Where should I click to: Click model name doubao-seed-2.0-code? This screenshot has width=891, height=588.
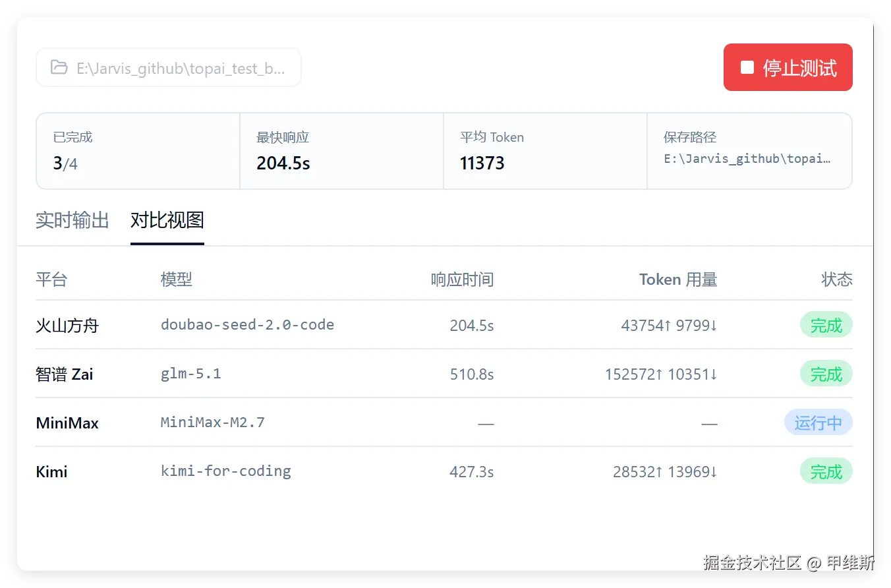(247, 325)
